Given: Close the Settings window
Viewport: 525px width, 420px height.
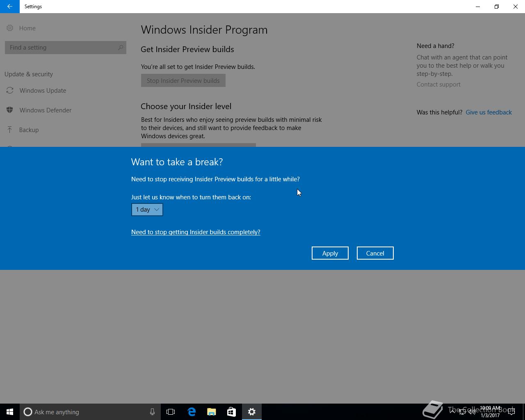Looking at the screenshot, I should tap(516, 7).
